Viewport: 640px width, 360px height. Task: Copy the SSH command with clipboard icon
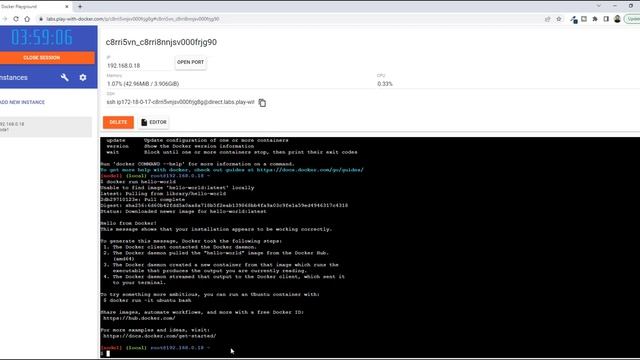point(262,103)
